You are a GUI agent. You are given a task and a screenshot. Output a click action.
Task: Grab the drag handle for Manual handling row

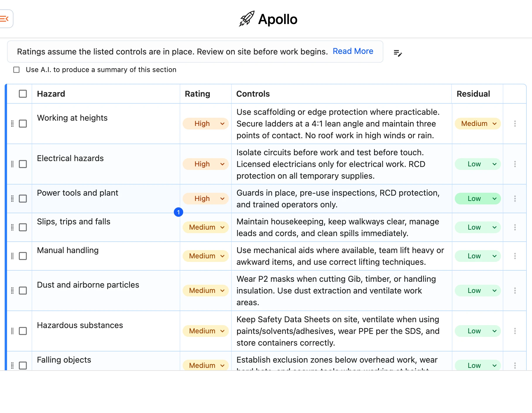click(12, 256)
